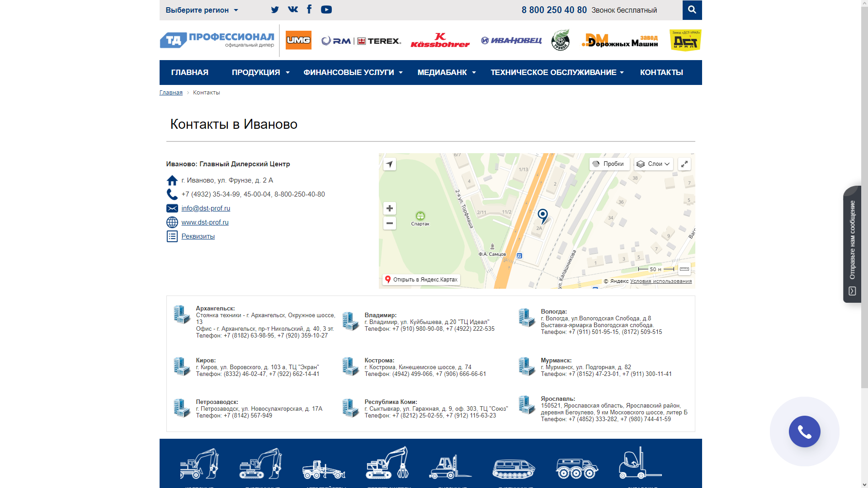Click the map ruler tool

pyautogui.click(x=684, y=269)
